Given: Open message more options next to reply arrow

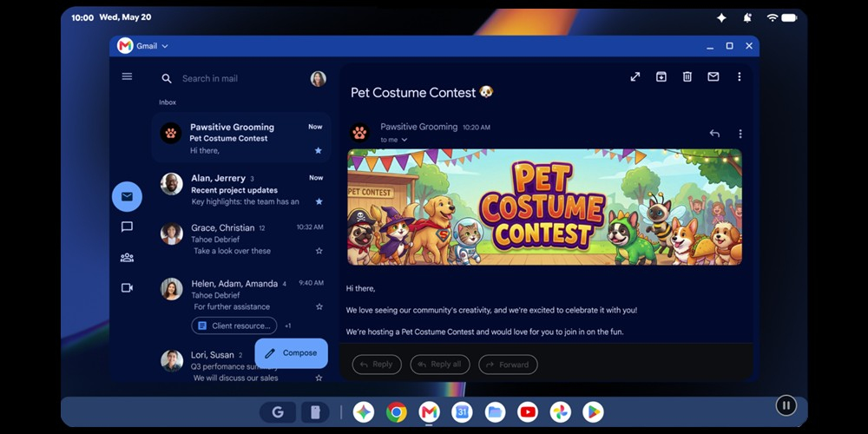Looking at the screenshot, I should click(740, 134).
